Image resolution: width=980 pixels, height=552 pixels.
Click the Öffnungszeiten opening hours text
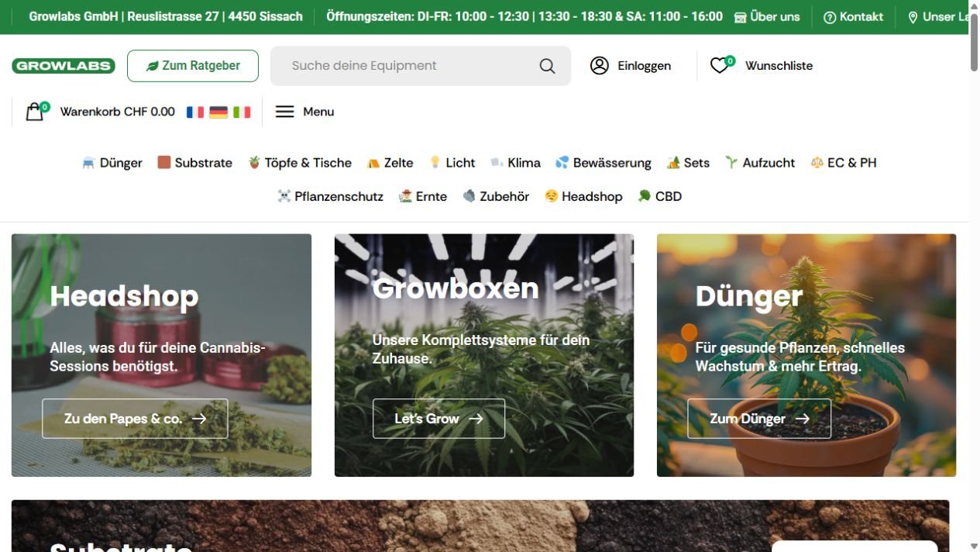[x=524, y=16]
